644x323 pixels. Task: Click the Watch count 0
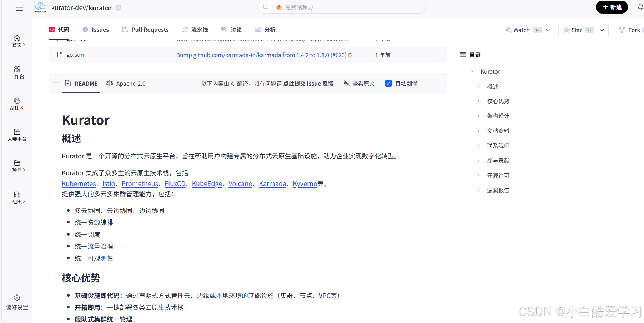[537, 30]
